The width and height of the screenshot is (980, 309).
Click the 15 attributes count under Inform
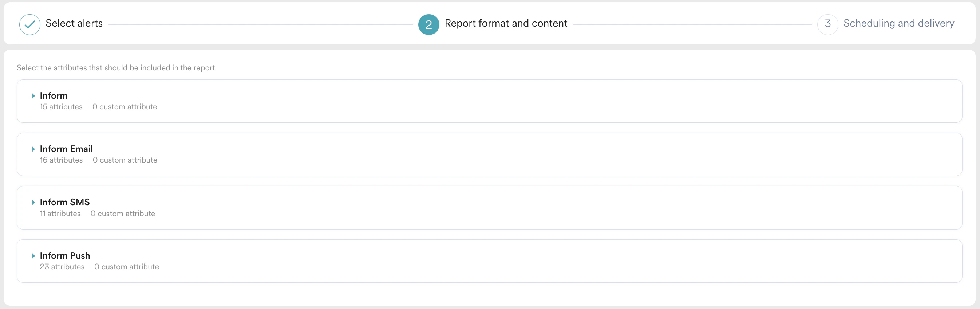[61, 107]
